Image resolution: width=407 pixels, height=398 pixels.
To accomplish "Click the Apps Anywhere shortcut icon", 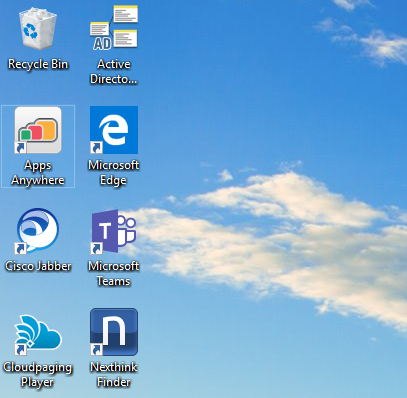I will pos(38,130).
